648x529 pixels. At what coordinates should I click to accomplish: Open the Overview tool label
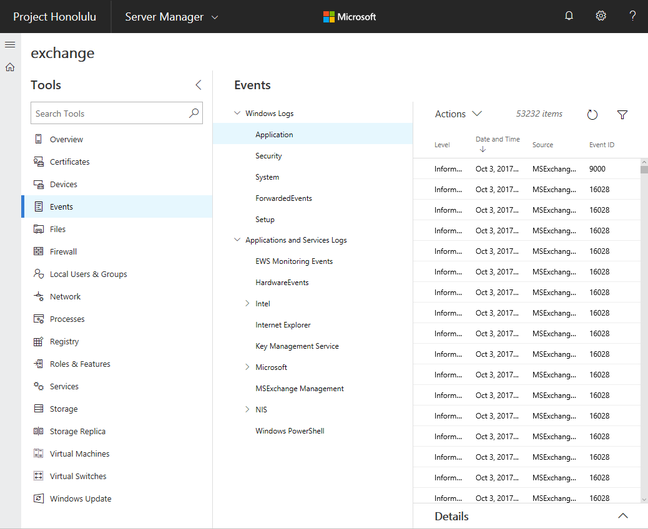point(67,139)
